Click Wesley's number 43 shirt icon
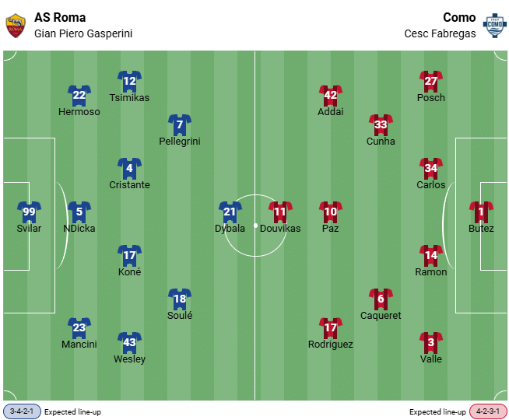Image resolution: width=509 pixels, height=420 pixels. coord(129,342)
